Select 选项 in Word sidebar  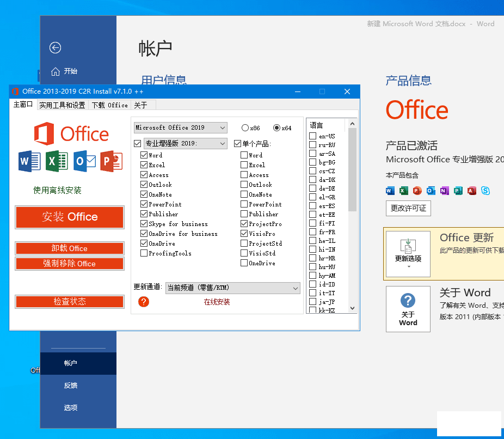pos(78,408)
